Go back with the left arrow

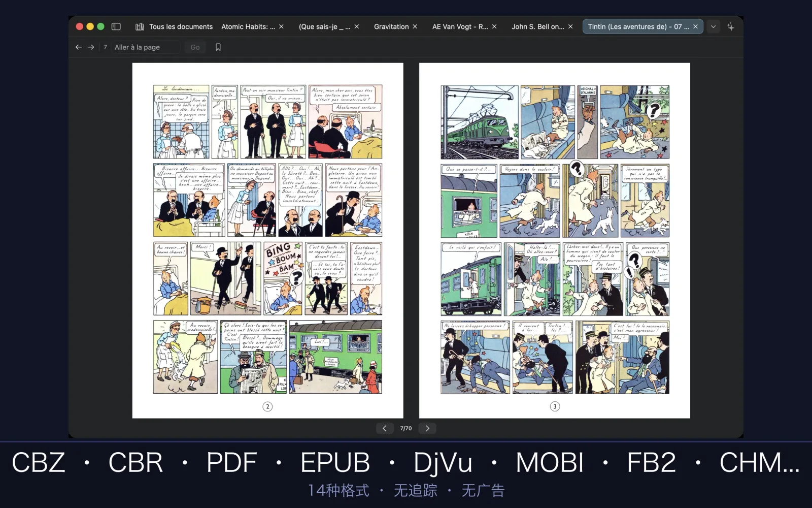(79, 47)
